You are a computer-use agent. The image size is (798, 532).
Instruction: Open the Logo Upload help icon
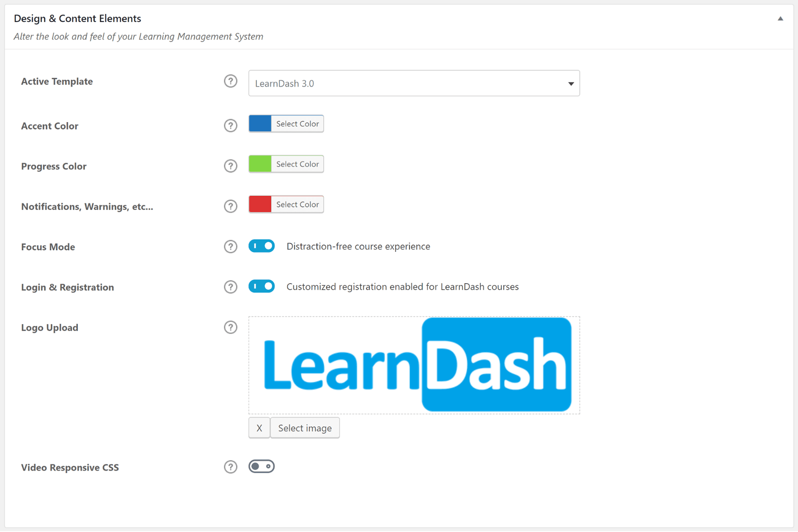coord(230,327)
